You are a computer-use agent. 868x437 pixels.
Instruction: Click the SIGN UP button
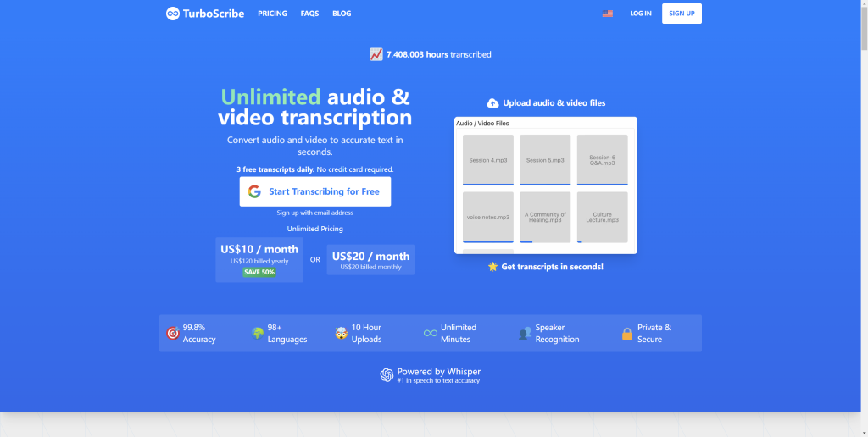pyautogui.click(x=682, y=14)
